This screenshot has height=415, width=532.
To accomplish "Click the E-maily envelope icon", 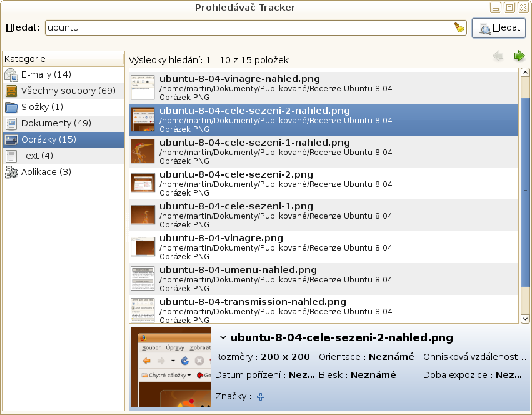I will (x=11, y=74).
